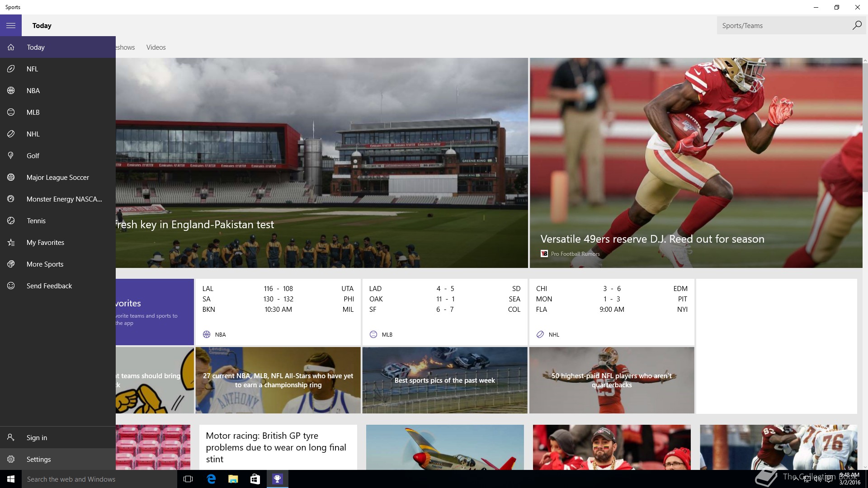Screen dimensions: 868x488
Task: Open 27 current All-Stars slideshow thumbnail
Action: pos(278,380)
